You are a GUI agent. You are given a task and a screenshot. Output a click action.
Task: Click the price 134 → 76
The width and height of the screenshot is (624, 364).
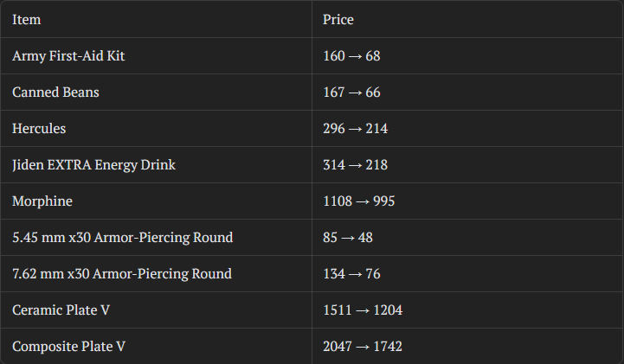click(x=351, y=273)
